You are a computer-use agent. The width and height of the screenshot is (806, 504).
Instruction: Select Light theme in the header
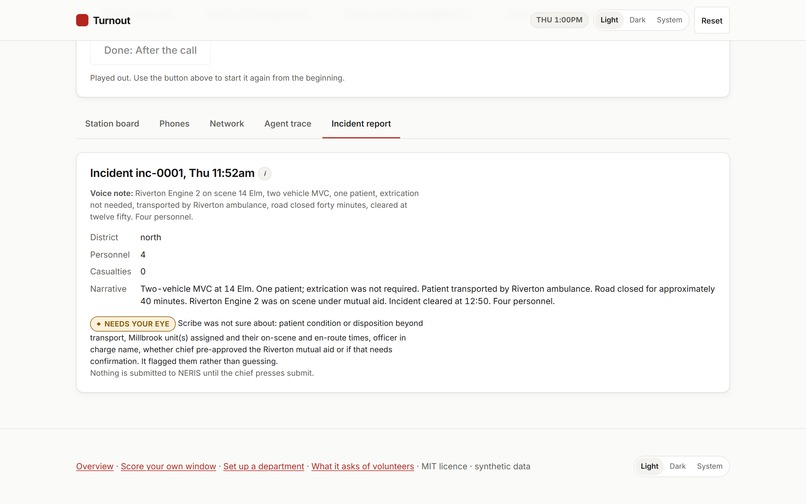(x=609, y=20)
